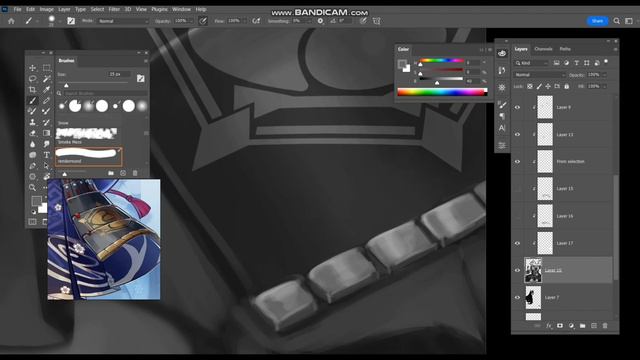Viewport: 640px width, 360px height.
Task: Hide Layer 9 visibility eye
Action: [517, 107]
